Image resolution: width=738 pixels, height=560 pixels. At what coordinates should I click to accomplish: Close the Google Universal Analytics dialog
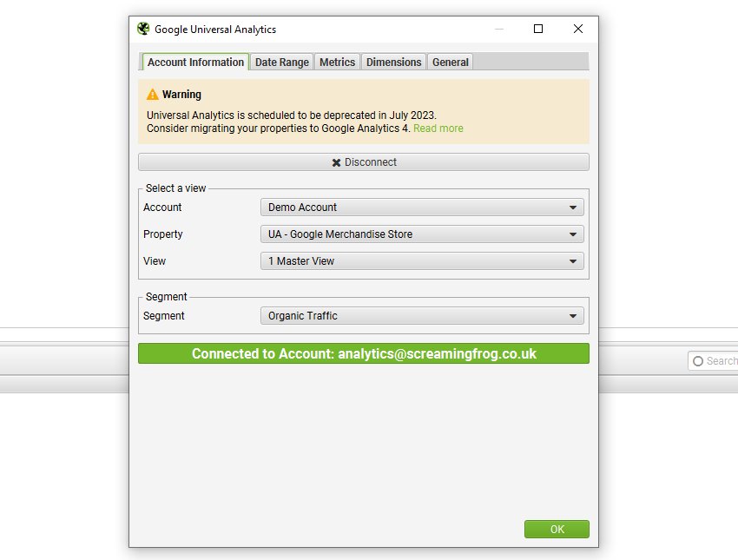(578, 29)
